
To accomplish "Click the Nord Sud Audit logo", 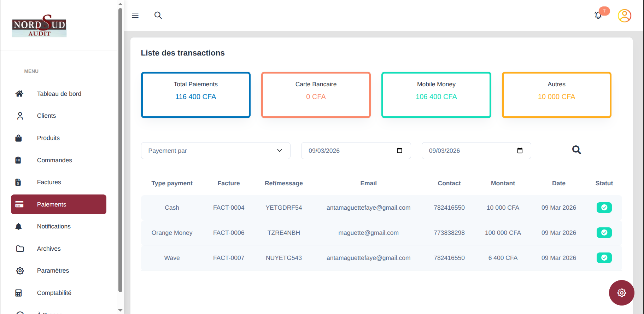I will pyautogui.click(x=39, y=26).
